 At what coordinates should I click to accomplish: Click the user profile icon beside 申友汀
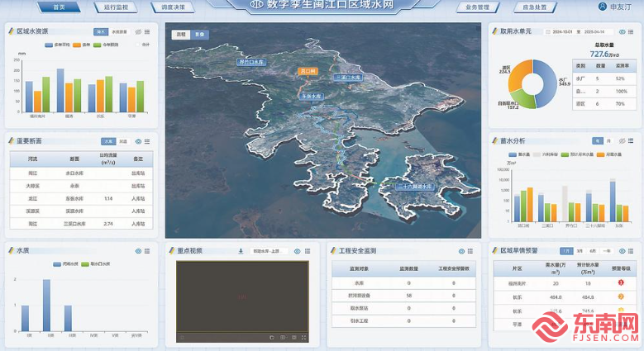click(601, 7)
